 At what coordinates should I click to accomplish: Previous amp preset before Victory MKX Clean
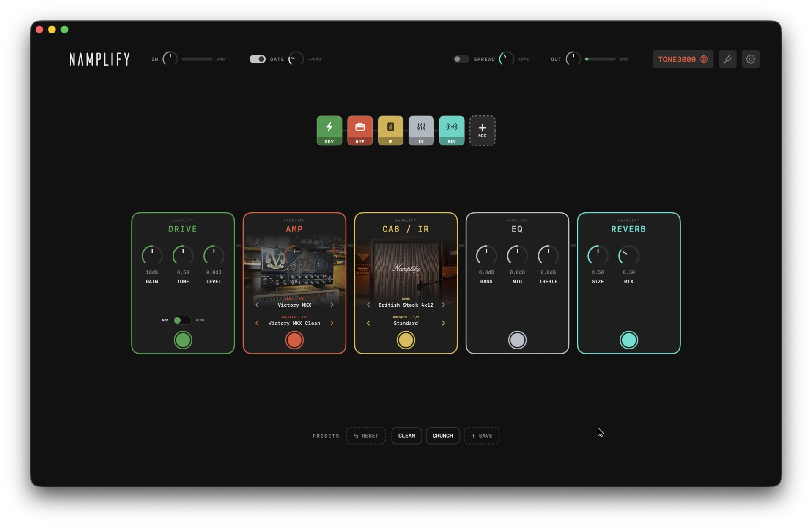coord(257,323)
